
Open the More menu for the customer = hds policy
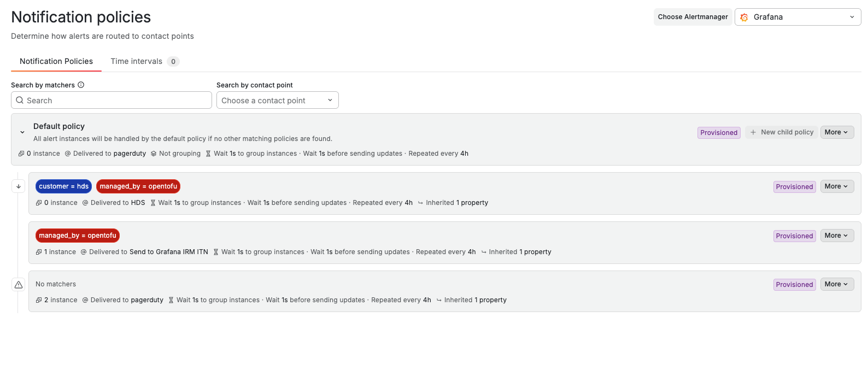coord(837,186)
